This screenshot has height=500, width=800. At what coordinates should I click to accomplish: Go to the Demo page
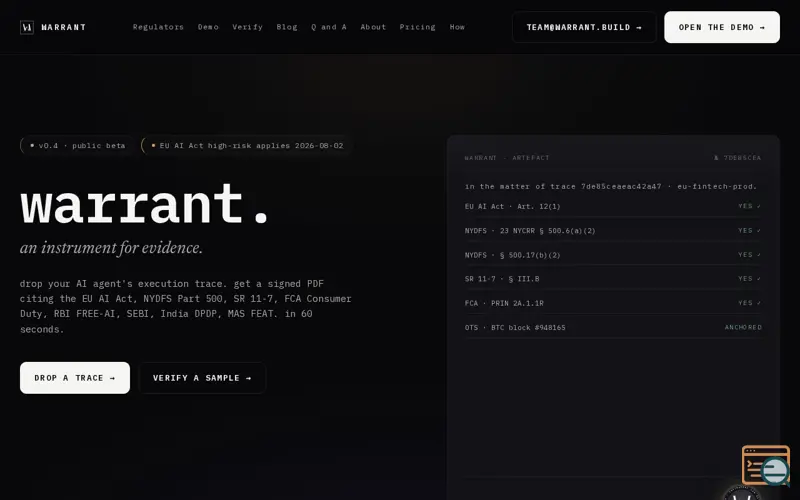[208, 27]
